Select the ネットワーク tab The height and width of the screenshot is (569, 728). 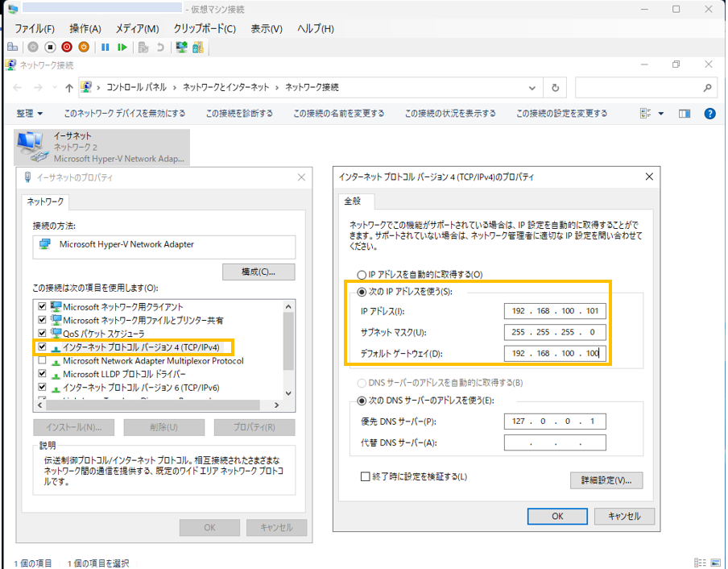45,201
